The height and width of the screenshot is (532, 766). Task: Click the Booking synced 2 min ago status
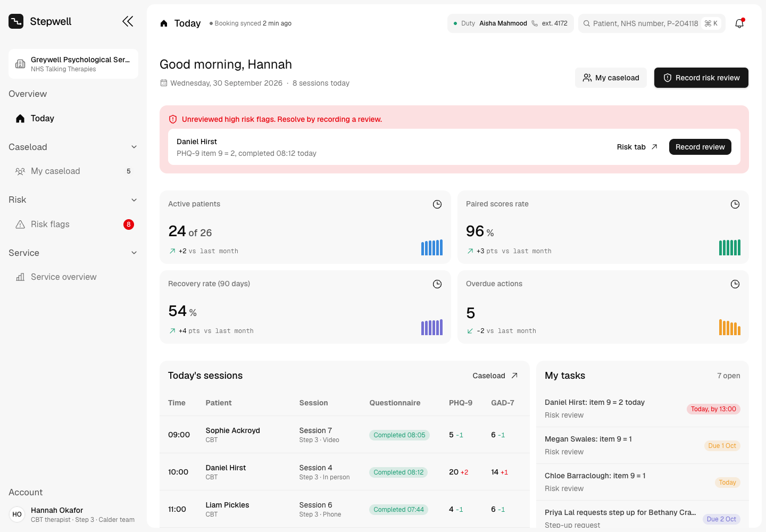[x=251, y=23]
